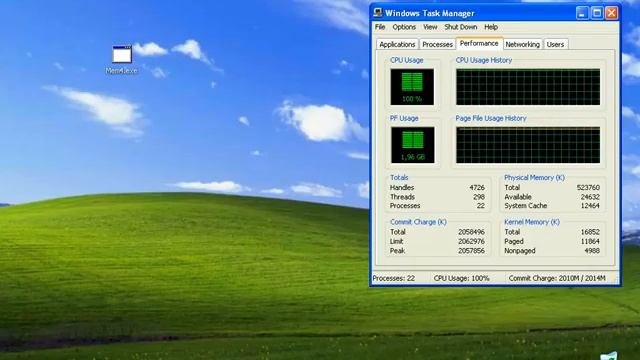Click status bar 'CPU Usage: 100%' entry
The width and height of the screenshot is (640, 360).
[x=461, y=278]
